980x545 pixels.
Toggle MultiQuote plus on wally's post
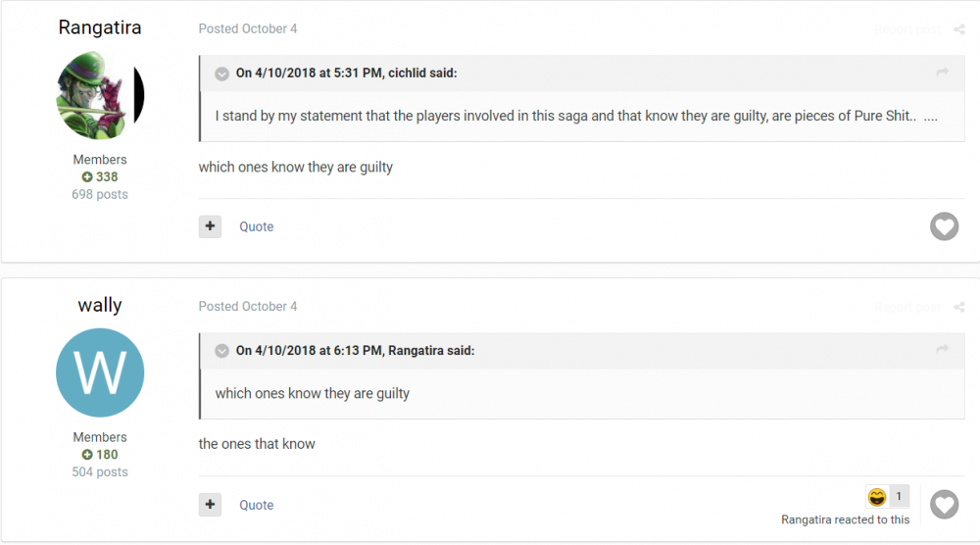click(x=210, y=505)
